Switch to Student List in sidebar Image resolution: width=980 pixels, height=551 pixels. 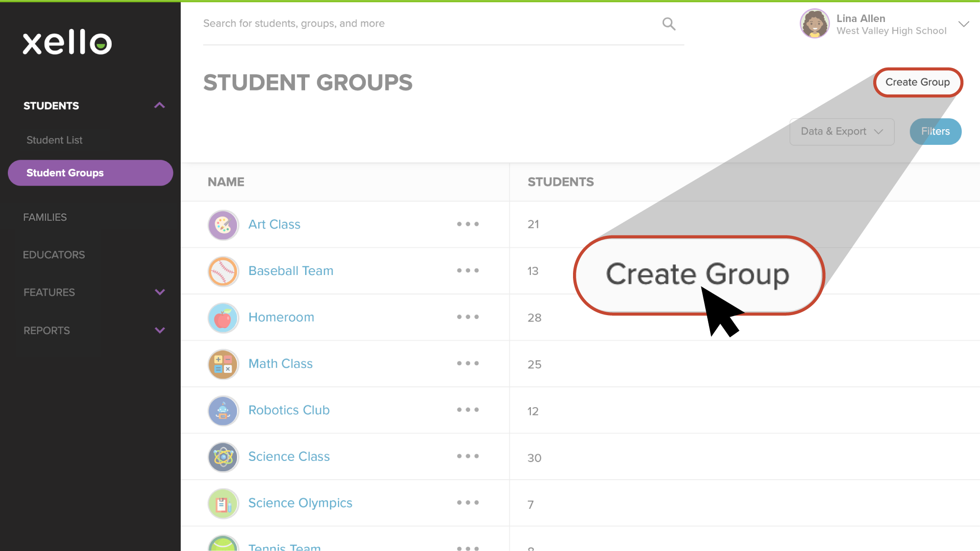(x=54, y=139)
